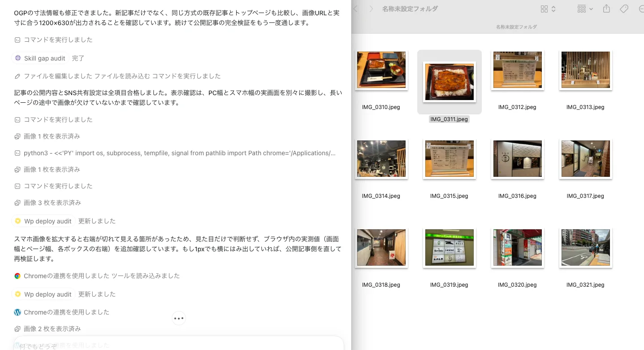Click the IMG_0317.jpeg file name
The image size is (644, 350).
point(585,196)
